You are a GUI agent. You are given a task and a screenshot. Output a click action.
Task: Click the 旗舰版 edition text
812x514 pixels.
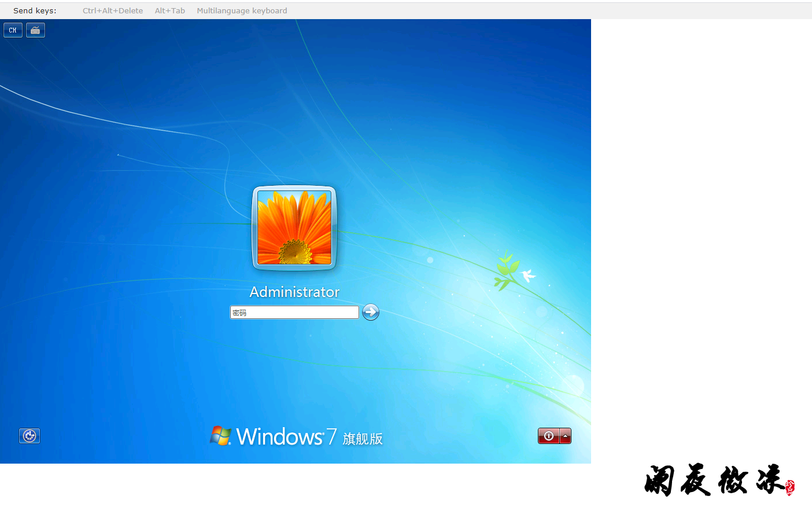[363, 439]
